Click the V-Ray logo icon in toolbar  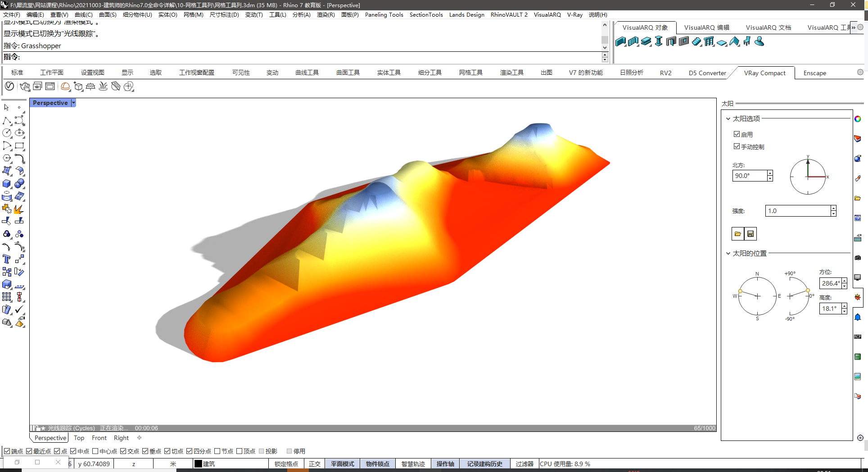(9, 86)
